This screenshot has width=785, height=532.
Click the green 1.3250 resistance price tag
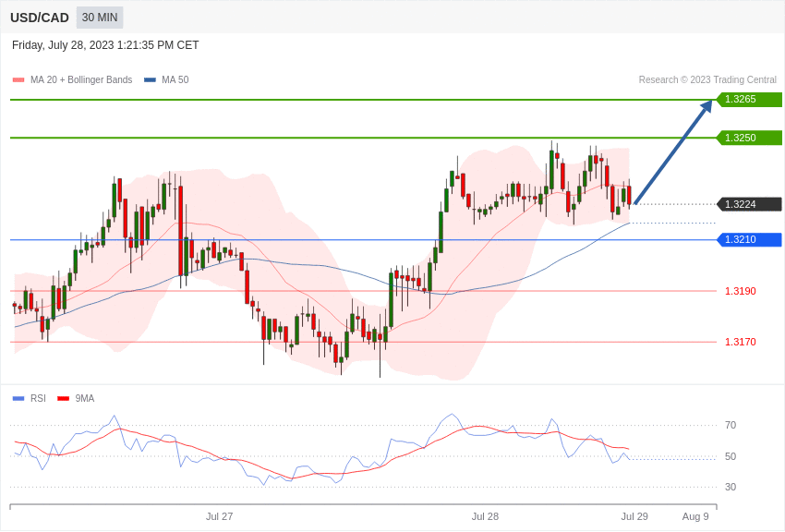tap(749, 138)
